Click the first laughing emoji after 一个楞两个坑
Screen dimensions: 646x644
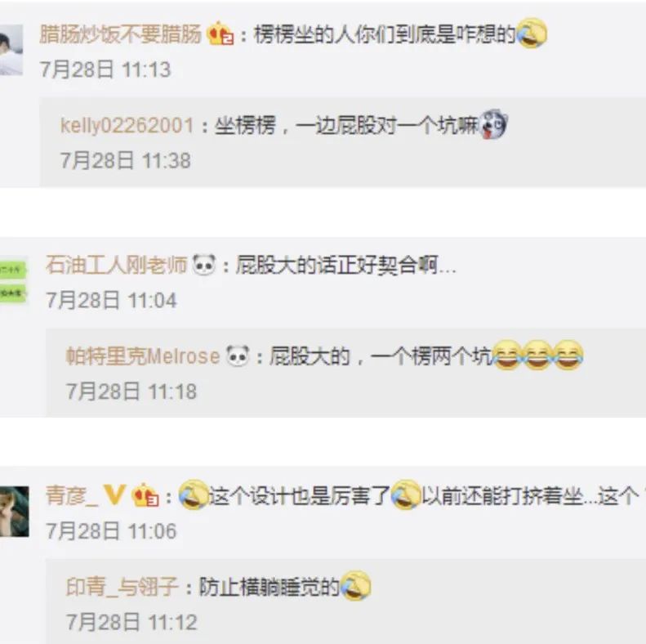[507, 355]
